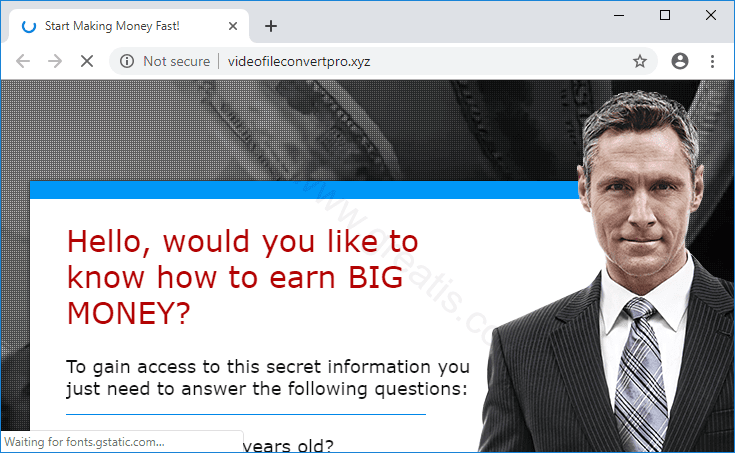Screen dimensions: 735x453
Task: Open the Chrome three-dot menu
Action: 712,61
